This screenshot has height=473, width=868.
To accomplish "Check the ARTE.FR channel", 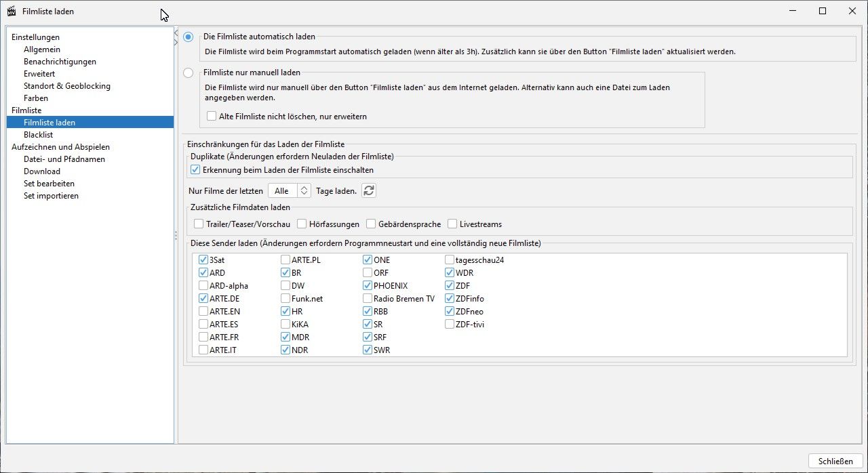I will 203,337.
